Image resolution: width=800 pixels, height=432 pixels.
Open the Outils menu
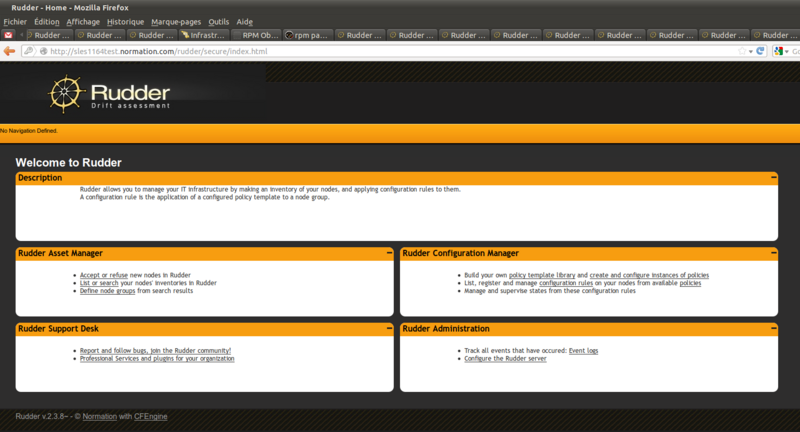(x=218, y=22)
